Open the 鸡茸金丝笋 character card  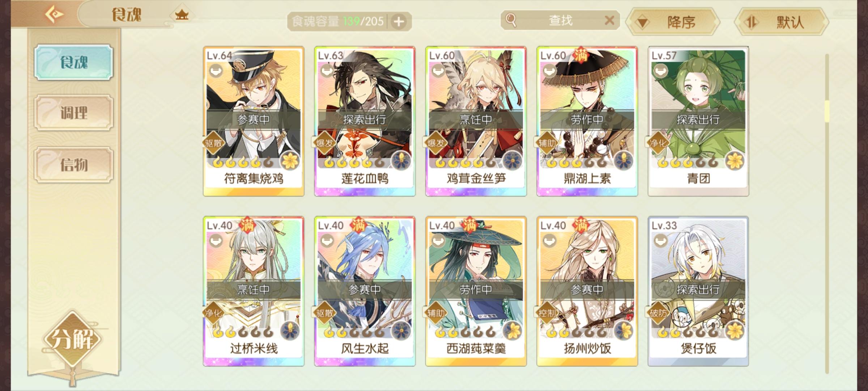point(476,121)
